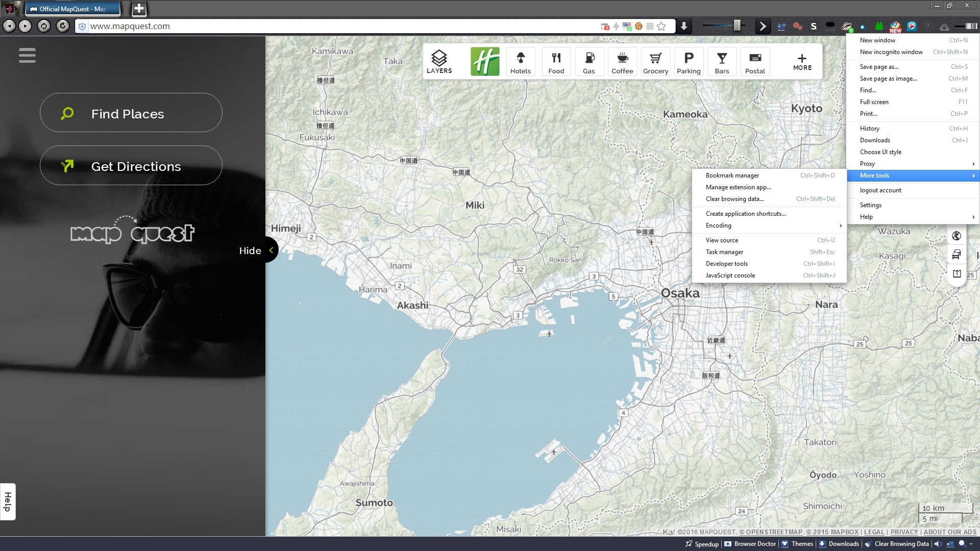This screenshot has width=980, height=551.
Task: Open Downloads in the status bar
Action: pos(839,544)
